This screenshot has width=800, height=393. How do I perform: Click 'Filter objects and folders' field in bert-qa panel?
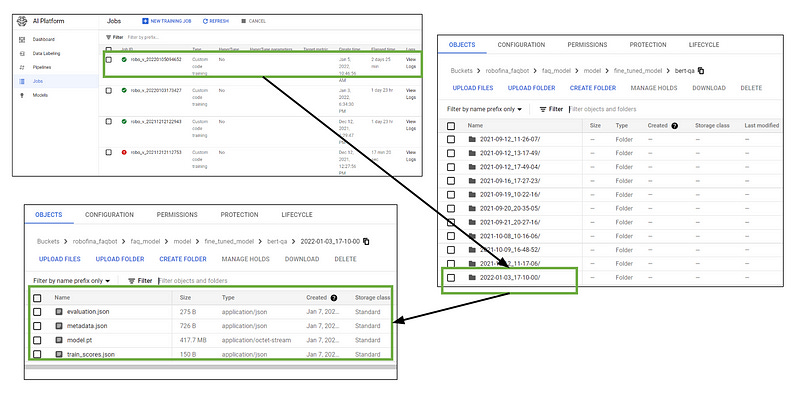[x=603, y=109]
